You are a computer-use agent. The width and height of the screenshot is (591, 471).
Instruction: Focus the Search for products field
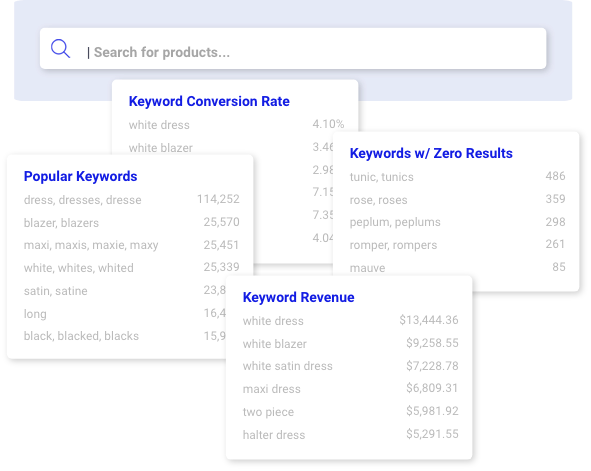coord(293,49)
